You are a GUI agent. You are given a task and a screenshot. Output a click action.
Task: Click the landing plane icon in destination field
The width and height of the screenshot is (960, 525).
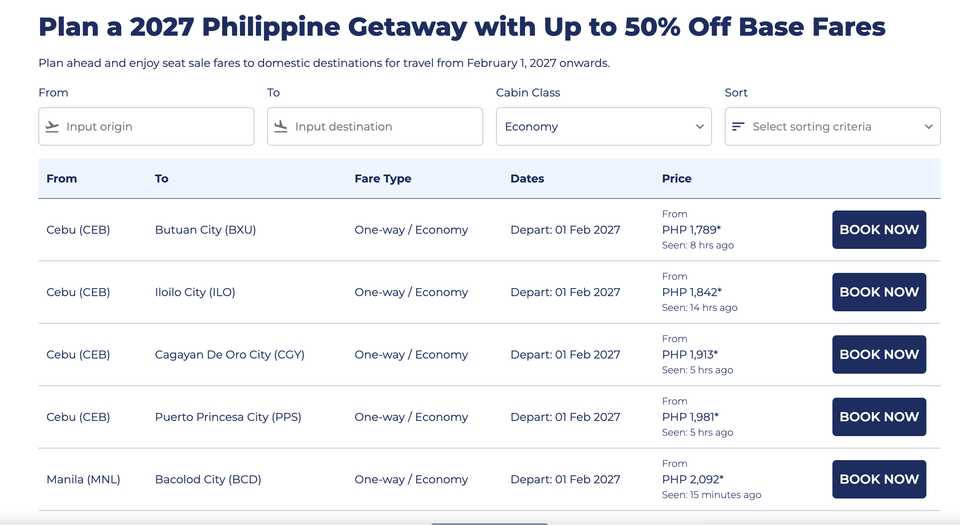pos(280,127)
